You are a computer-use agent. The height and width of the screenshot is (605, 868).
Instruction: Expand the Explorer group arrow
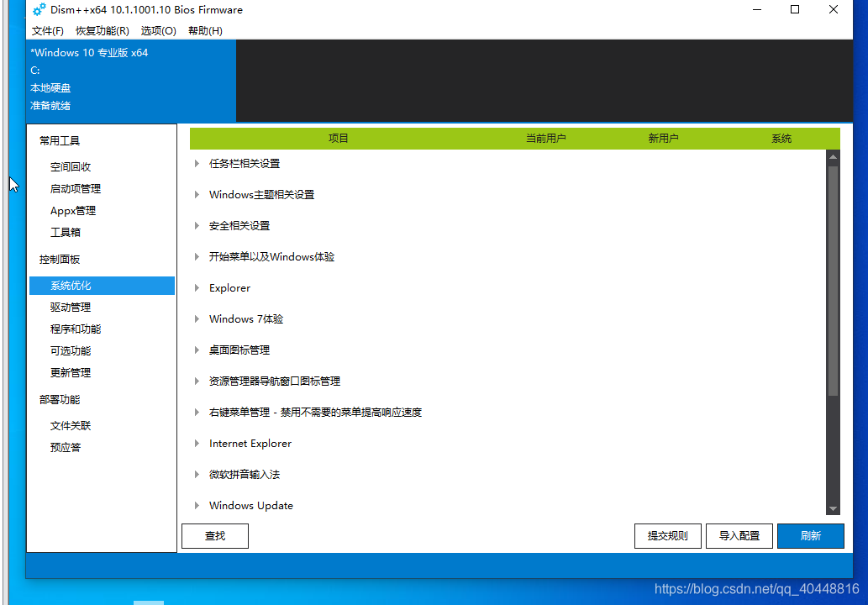[197, 288]
